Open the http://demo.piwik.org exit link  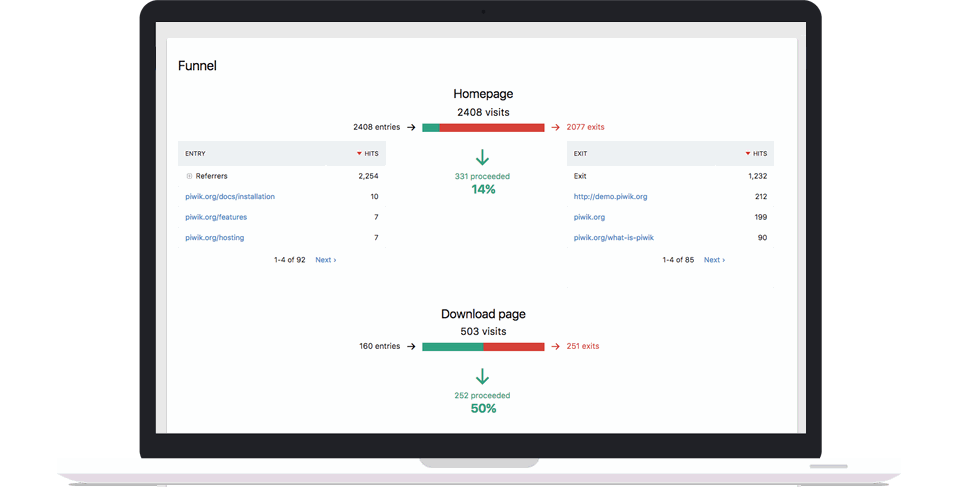(x=610, y=197)
